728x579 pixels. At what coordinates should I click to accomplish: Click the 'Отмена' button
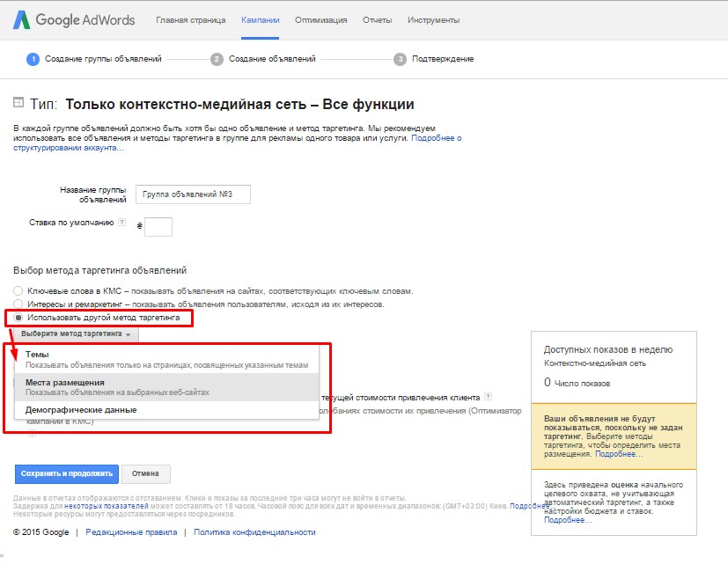tap(145, 473)
